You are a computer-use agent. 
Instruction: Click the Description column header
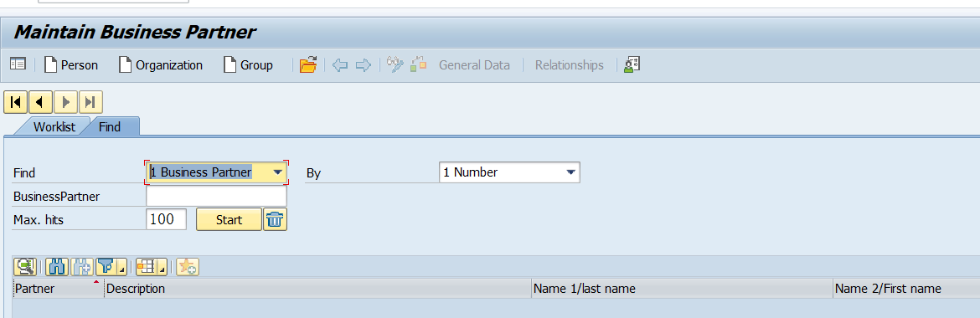click(x=317, y=288)
